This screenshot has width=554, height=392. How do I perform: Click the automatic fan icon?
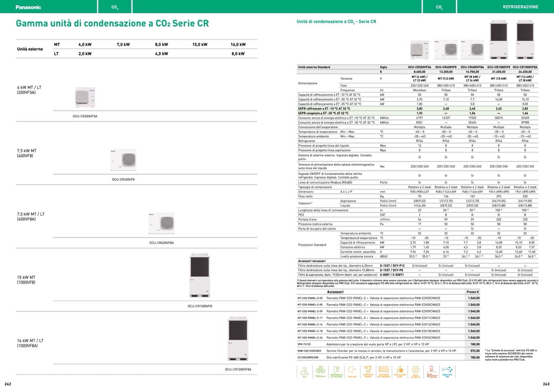pyautogui.click(x=415, y=372)
